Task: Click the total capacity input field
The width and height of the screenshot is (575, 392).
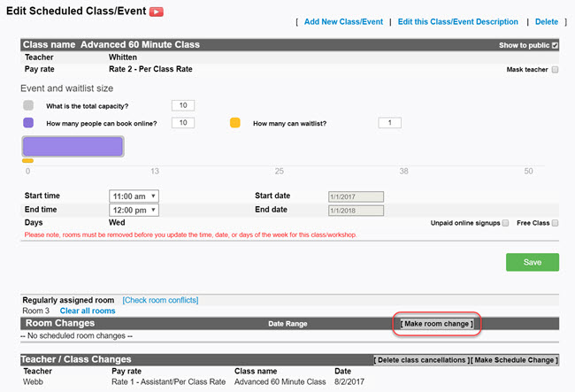Action: 183,105
